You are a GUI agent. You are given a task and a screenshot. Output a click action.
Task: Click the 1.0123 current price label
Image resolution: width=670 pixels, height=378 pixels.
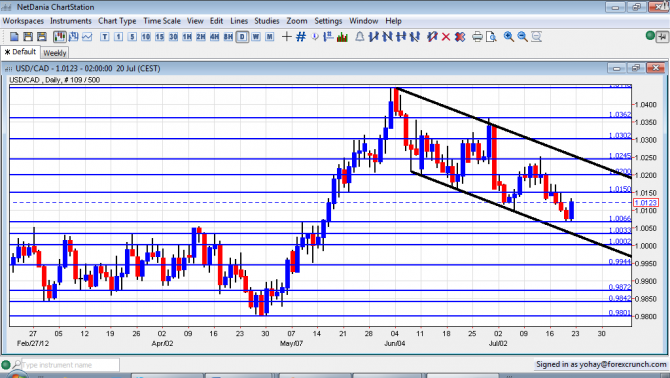(x=646, y=202)
